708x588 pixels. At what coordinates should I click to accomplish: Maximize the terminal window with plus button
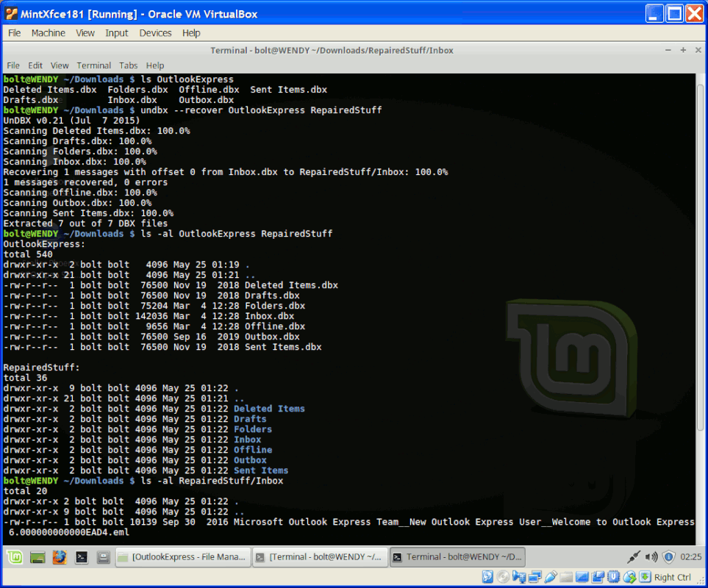click(683, 50)
